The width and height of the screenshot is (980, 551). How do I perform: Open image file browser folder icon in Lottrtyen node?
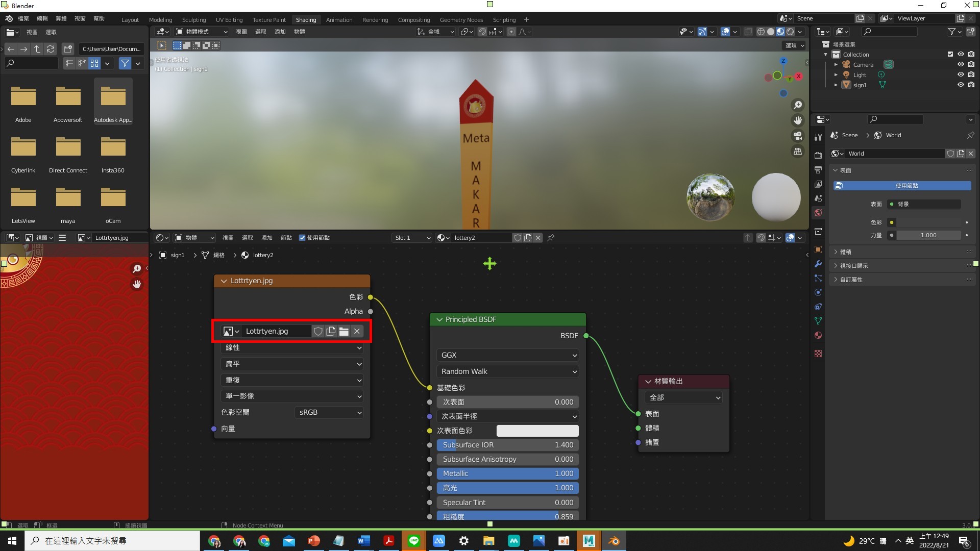(x=344, y=331)
